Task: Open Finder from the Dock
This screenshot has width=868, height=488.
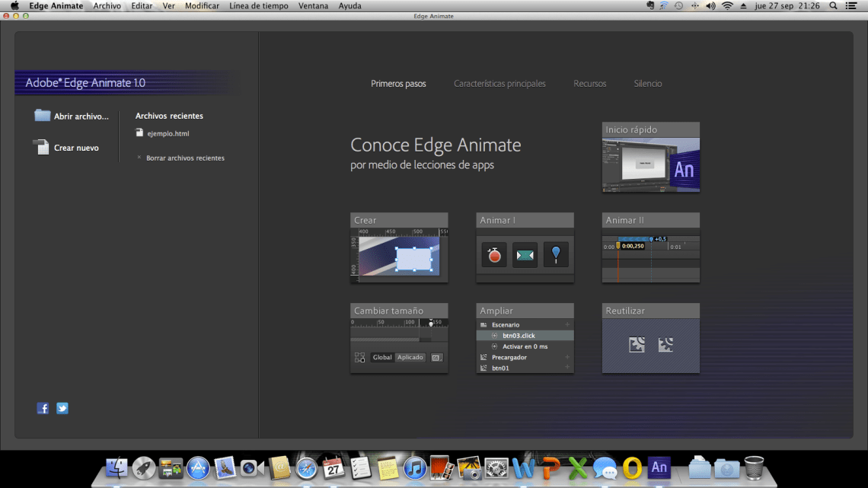Action: tap(116, 468)
